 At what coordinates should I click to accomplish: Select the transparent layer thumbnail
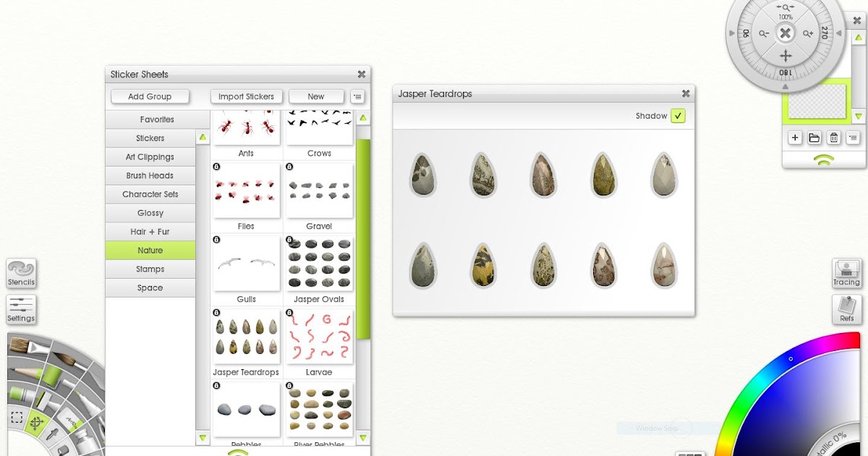[817, 101]
